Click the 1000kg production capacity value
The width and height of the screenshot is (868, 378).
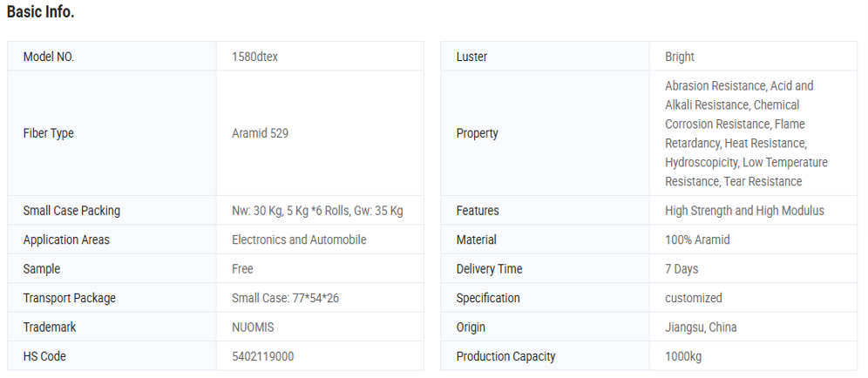coord(683,356)
